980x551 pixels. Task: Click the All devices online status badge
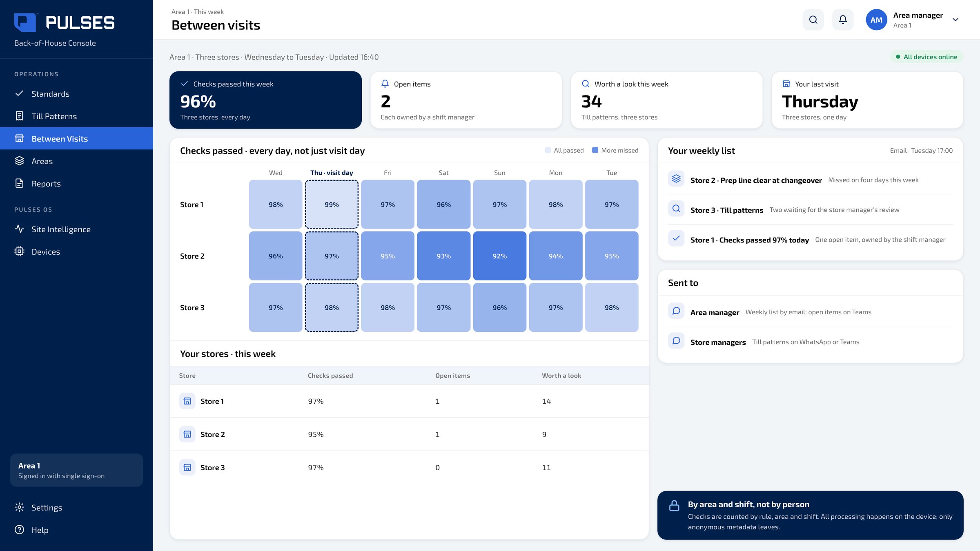[x=927, y=57]
